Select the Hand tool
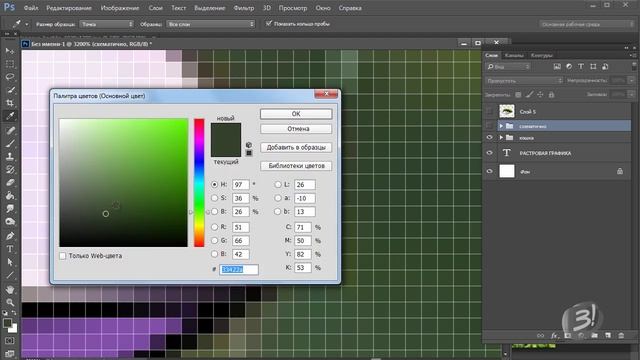 [10, 289]
